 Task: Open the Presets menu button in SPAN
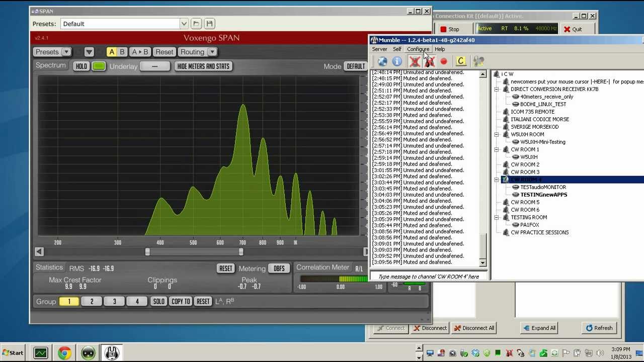click(x=52, y=52)
